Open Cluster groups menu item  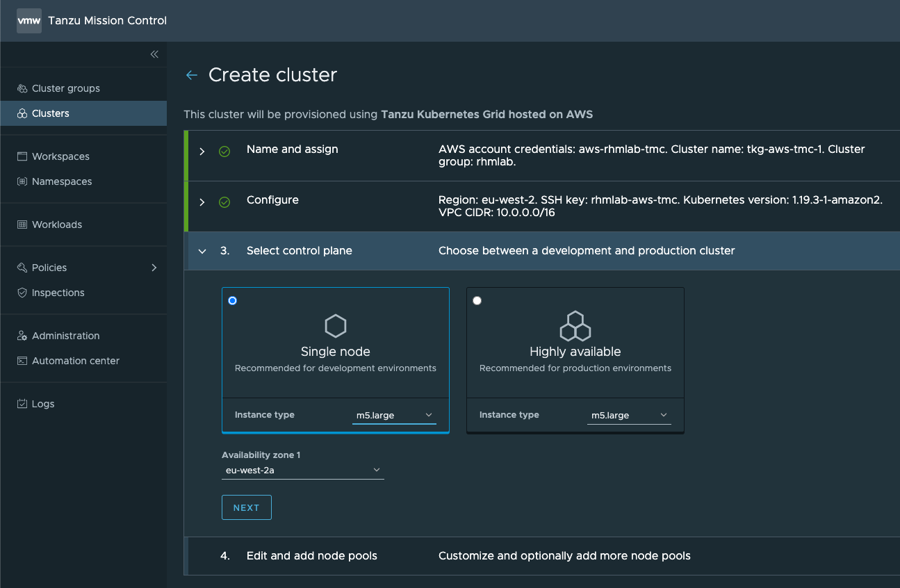83,88
